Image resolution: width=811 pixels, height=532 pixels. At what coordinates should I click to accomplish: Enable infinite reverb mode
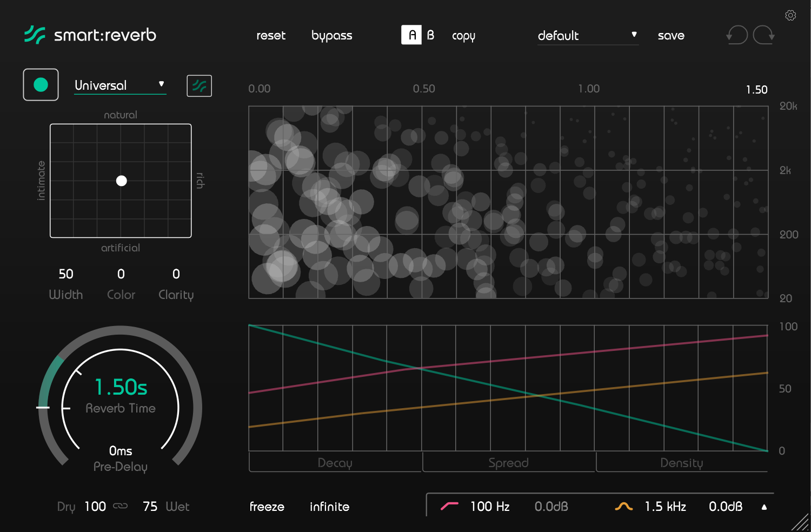coord(329,507)
